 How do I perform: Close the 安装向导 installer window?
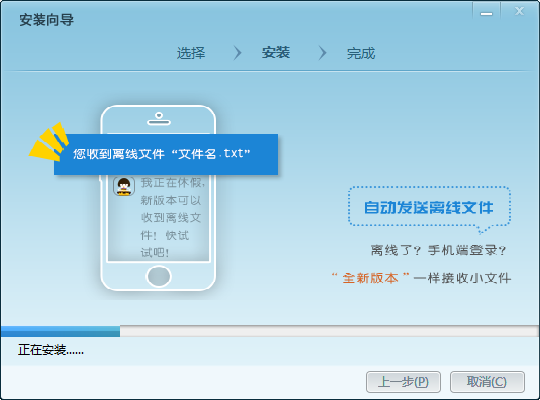(x=519, y=12)
